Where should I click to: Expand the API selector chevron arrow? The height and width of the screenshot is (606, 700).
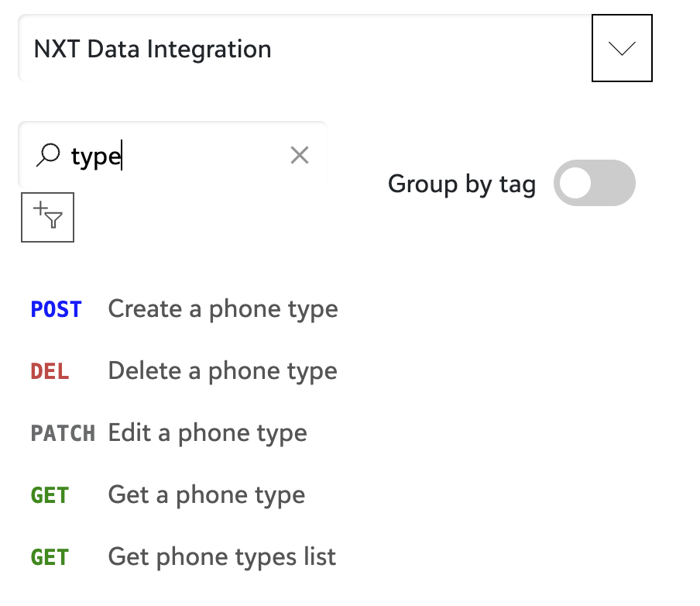pos(622,49)
